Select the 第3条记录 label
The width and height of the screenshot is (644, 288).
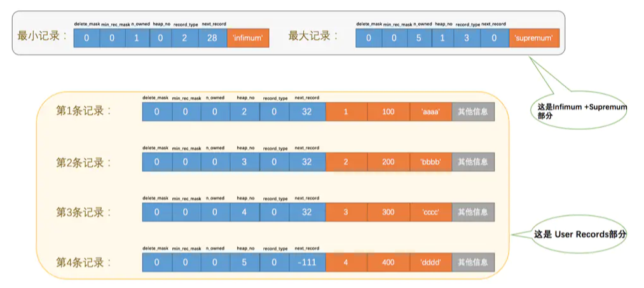(84, 212)
